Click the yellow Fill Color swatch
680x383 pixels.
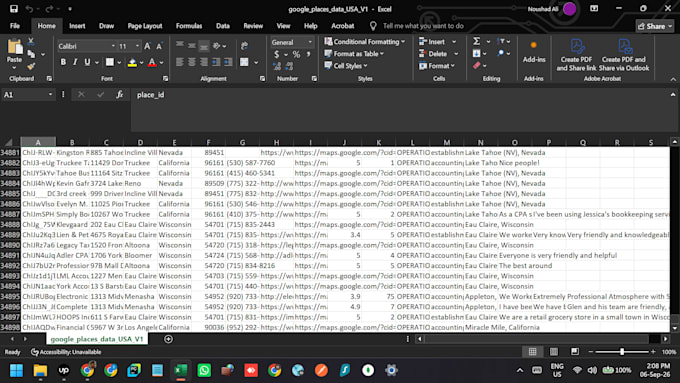pos(133,63)
